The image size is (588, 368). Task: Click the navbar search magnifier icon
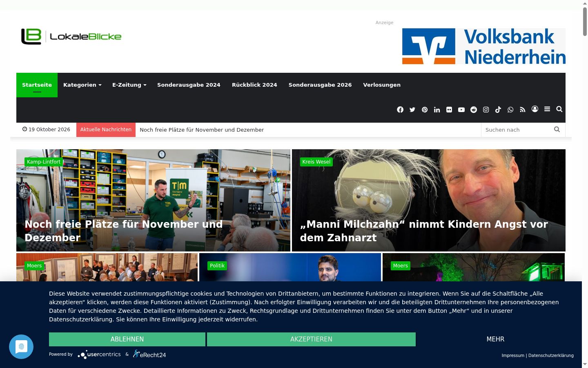click(559, 109)
